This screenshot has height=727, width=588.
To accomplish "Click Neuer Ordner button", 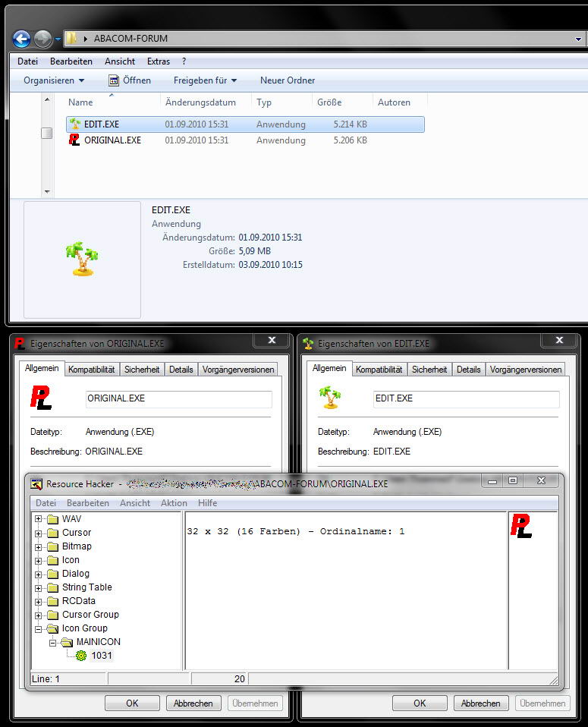I will (288, 80).
